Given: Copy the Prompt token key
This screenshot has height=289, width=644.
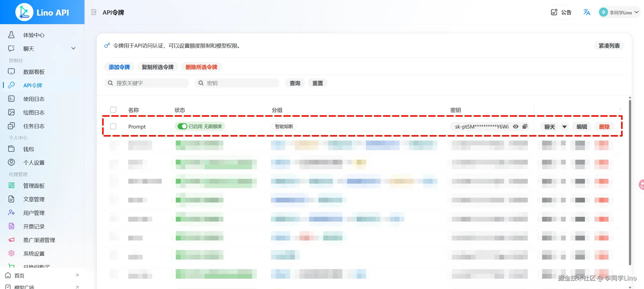Looking at the screenshot, I should tap(525, 127).
